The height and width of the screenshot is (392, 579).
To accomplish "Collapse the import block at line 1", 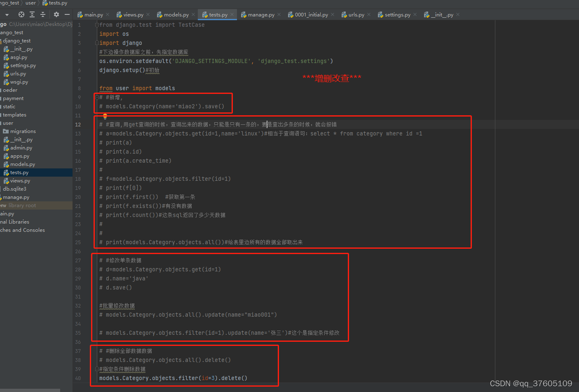I will point(97,25).
